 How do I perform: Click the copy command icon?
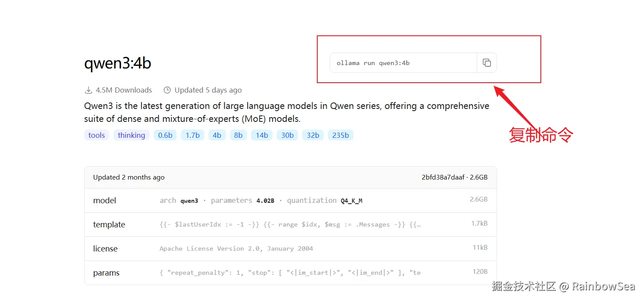click(x=487, y=63)
